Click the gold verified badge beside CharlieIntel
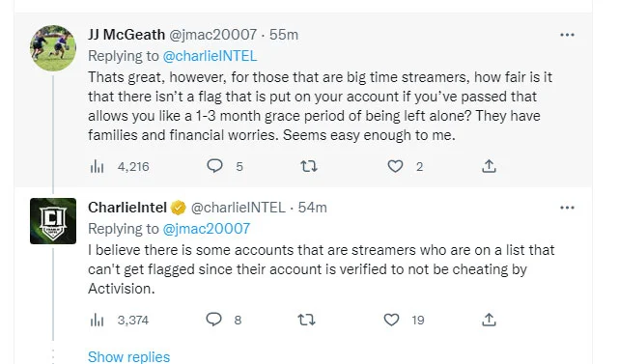Image resolution: width=618 pixels, height=364 pixels. 179,208
